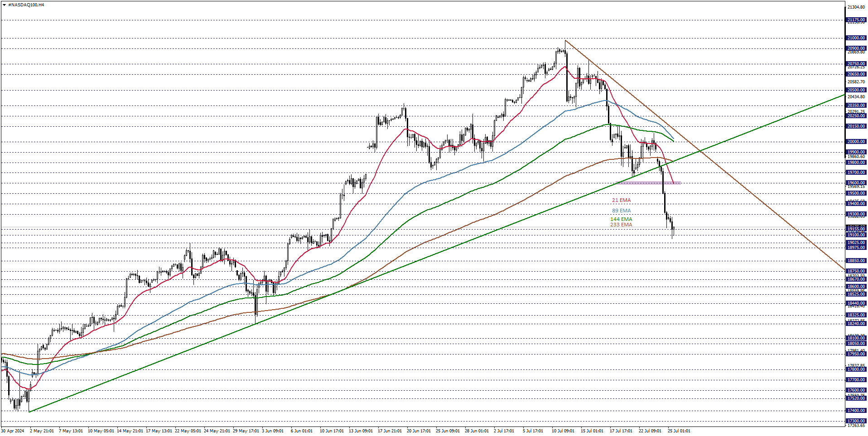Click the 20650.00 price level label
This screenshot has width=868, height=436.
point(856,74)
